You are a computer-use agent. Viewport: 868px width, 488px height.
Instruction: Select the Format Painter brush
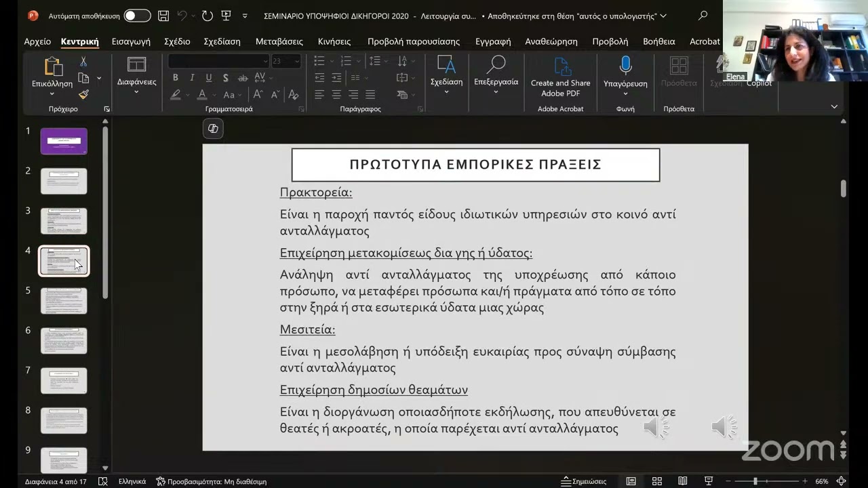pyautogui.click(x=83, y=94)
